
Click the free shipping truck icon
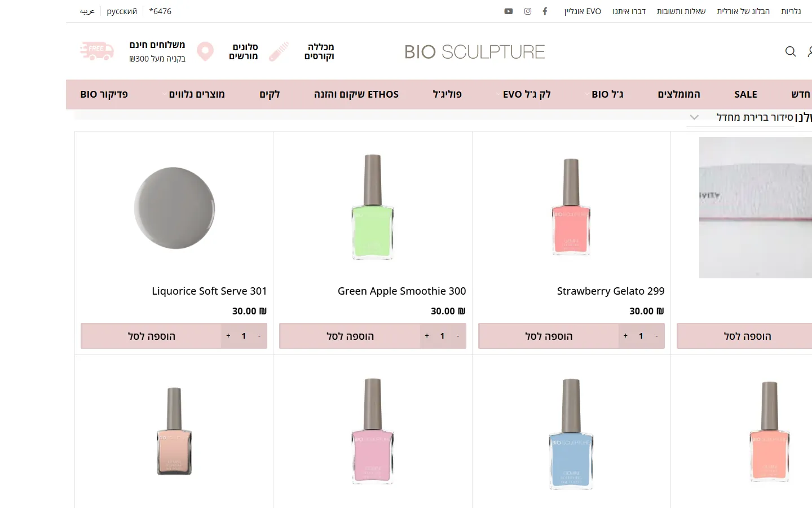coord(97,51)
